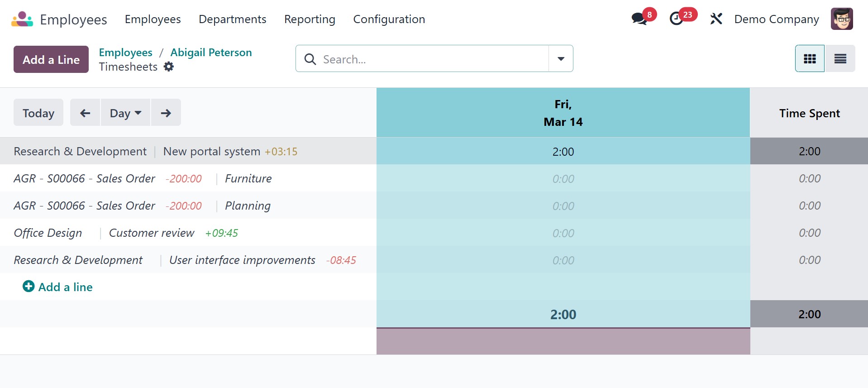The image size is (868, 388).
Task: Click the purple Add a Line button
Action: pyautogui.click(x=51, y=59)
